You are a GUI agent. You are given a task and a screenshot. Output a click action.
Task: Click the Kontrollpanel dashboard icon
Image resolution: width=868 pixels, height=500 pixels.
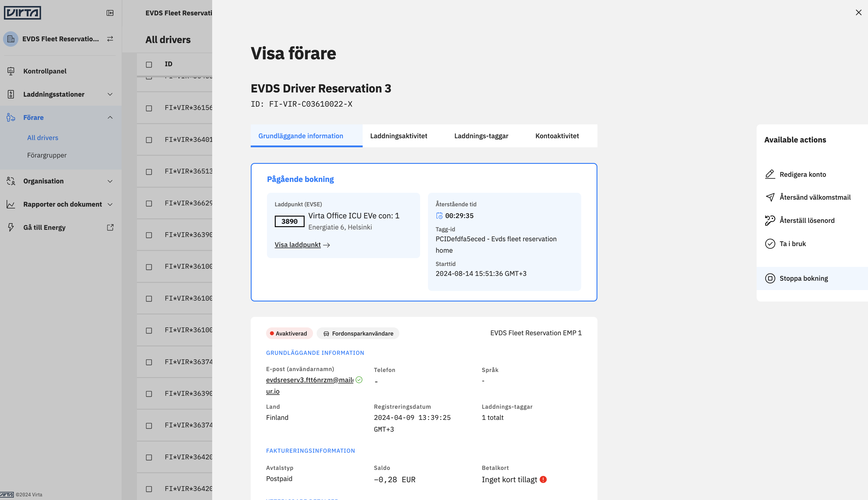(11, 71)
